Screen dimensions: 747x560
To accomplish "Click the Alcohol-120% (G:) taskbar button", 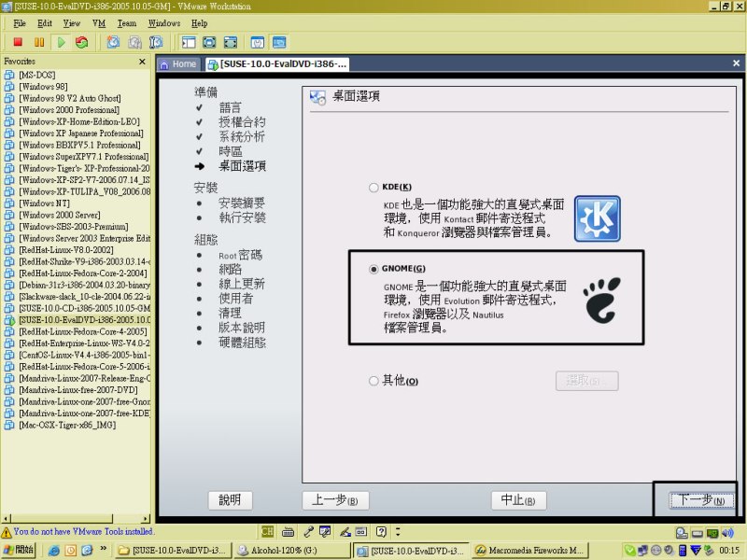I will [291, 551].
